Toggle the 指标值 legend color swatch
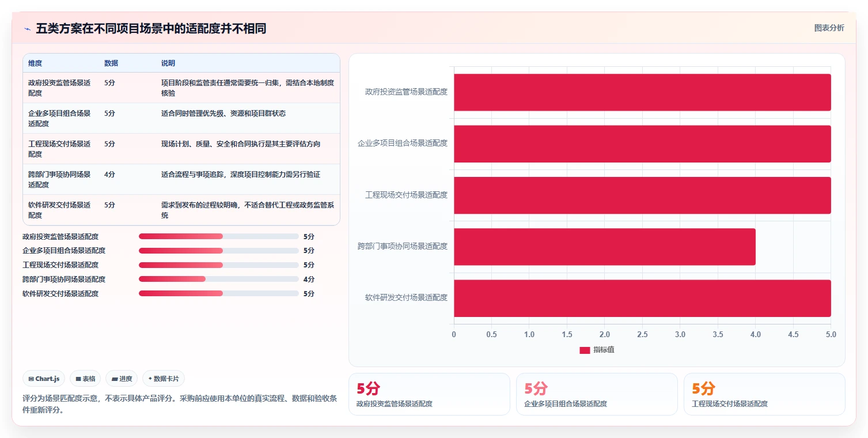Viewport: 868px width, 438px height. tap(585, 350)
